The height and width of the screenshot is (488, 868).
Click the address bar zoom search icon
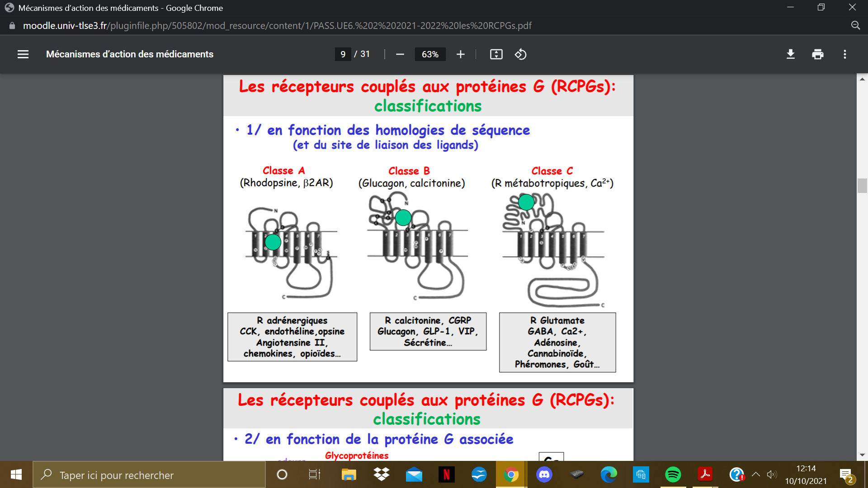(855, 25)
